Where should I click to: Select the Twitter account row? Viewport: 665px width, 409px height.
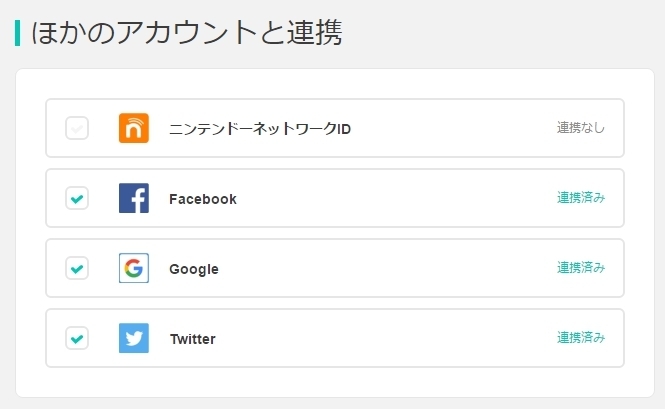[x=335, y=338]
